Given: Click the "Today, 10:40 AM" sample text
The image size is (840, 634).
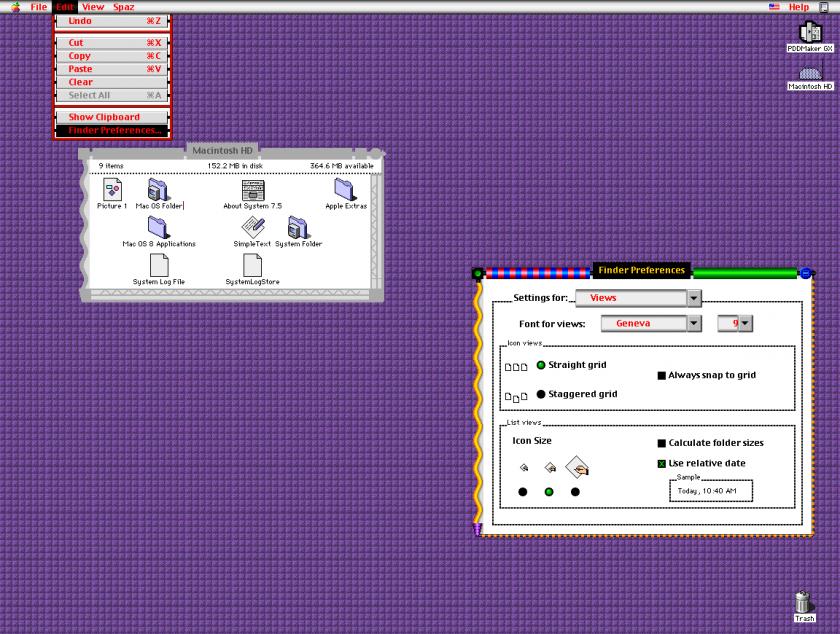Looking at the screenshot, I should [707, 491].
